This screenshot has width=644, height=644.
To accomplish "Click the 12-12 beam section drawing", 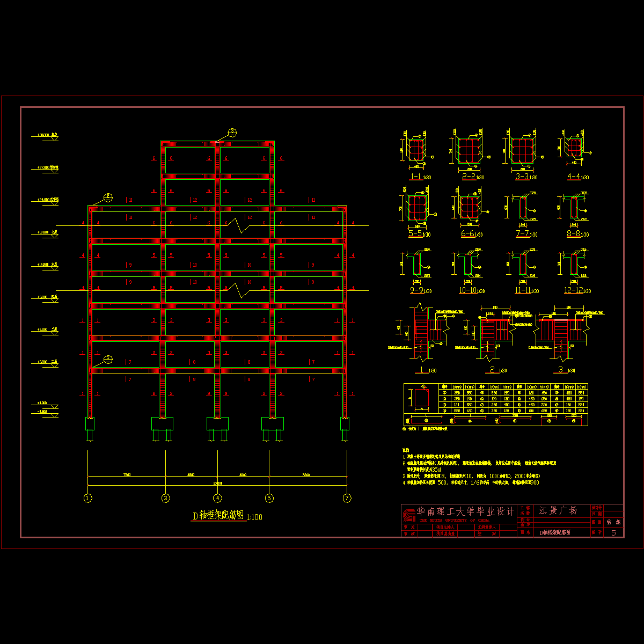I will pyautogui.click(x=573, y=265).
